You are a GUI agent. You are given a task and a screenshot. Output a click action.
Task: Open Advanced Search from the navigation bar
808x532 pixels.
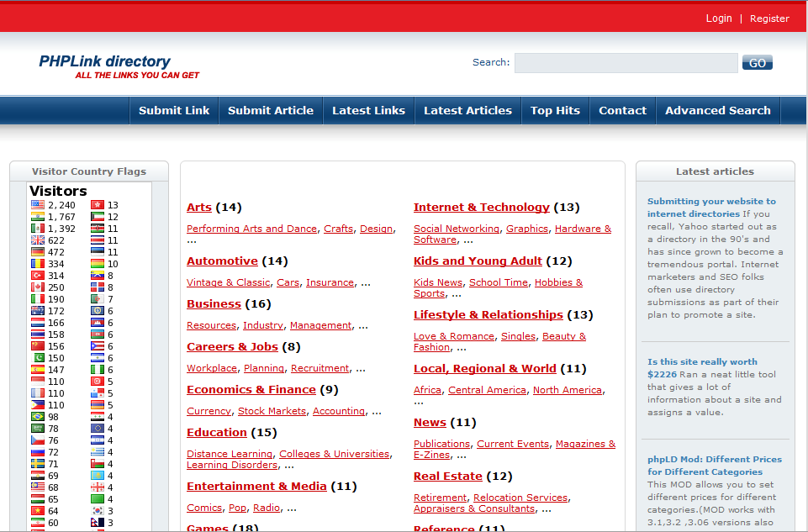tap(717, 110)
